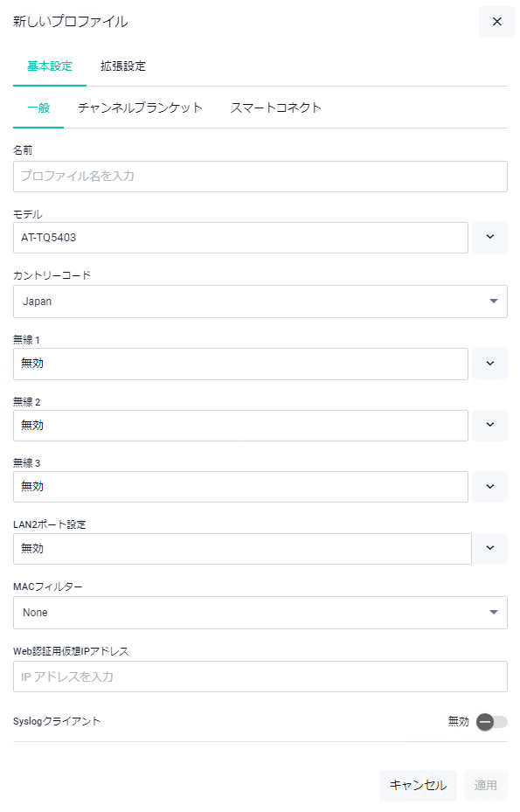The width and height of the screenshot is (520, 812).
Task: Click the 無線 1 chevron icon
Action: coord(490,364)
